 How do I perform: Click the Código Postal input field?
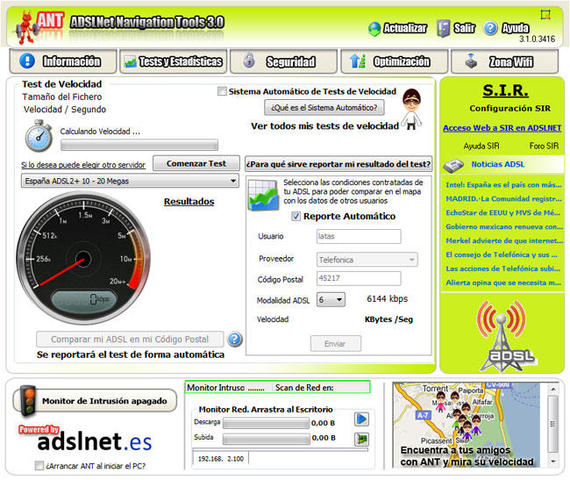pyautogui.click(x=359, y=279)
